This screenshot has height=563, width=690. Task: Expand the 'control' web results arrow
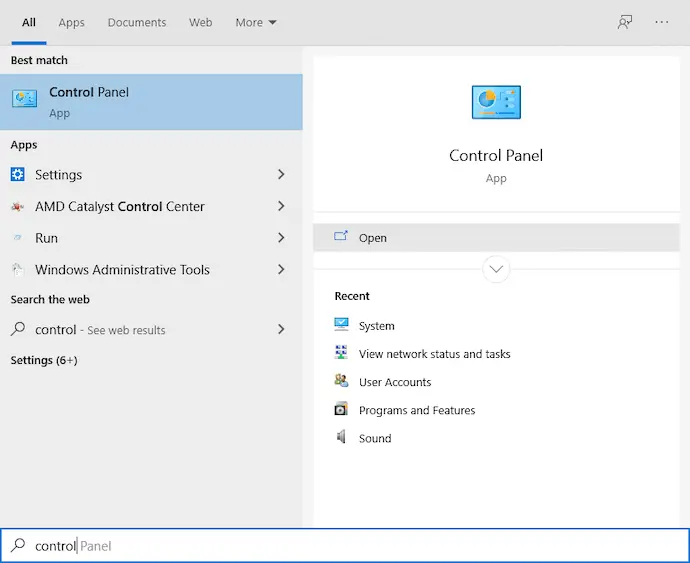coord(281,329)
